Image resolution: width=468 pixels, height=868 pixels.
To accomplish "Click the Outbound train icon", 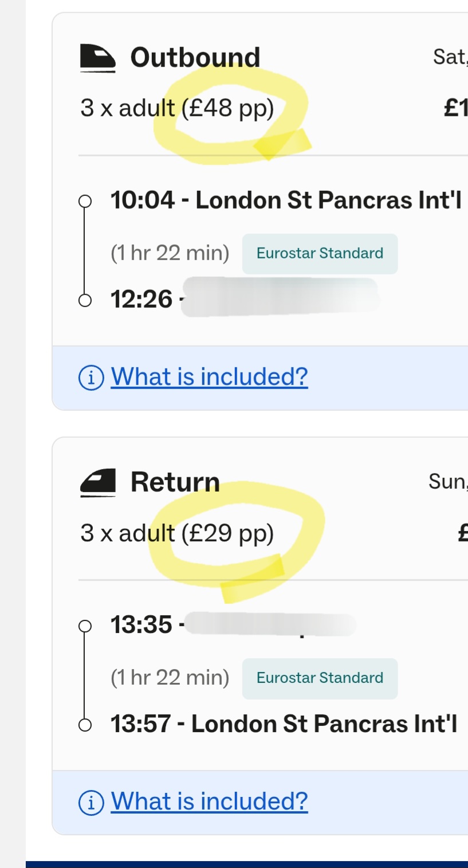I will [97, 58].
